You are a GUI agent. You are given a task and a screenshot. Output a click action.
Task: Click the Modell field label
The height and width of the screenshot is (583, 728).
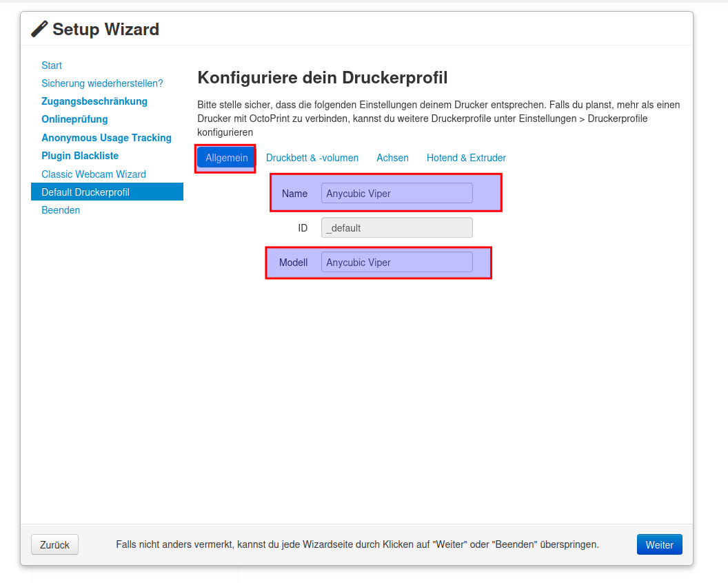click(293, 263)
